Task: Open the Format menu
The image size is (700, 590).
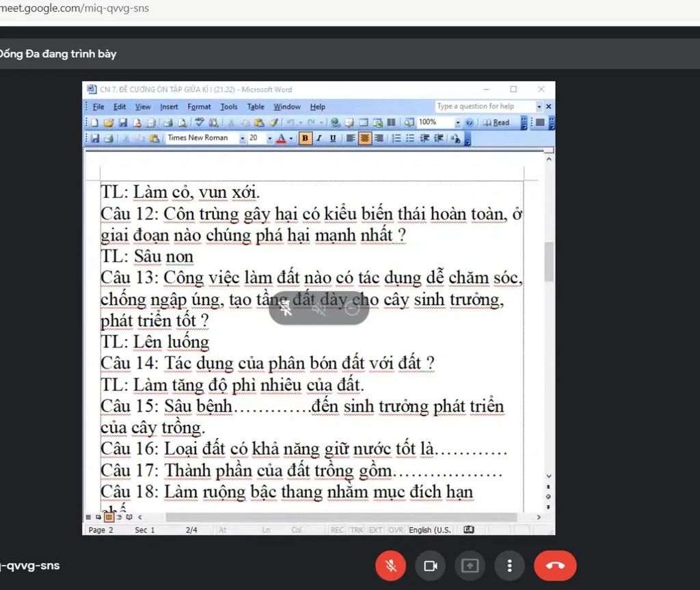Action: coord(199,107)
